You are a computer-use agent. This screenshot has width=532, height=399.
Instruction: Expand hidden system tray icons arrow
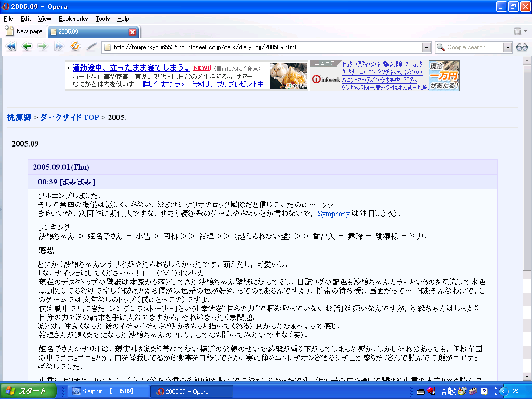pyautogui.click(x=503, y=391)
